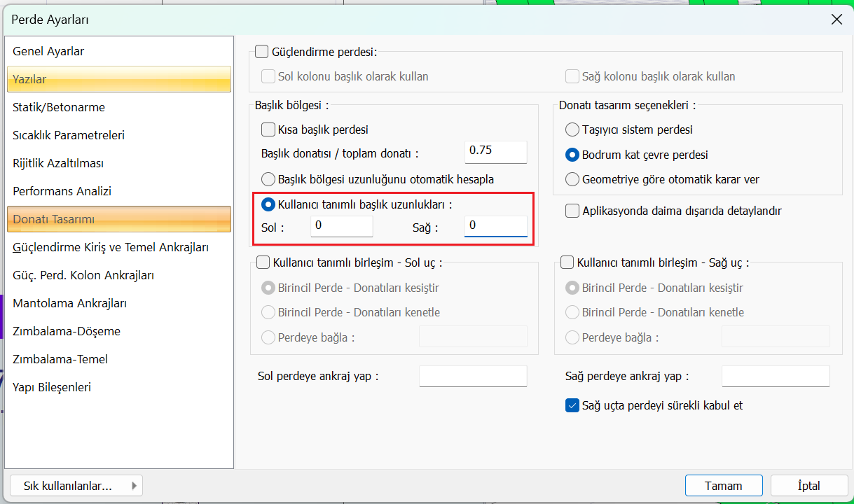Enable Kullanıcı tanımlı birleşim - Sol uç
Screen dimensions: 854x504
[x=262, y=262]
